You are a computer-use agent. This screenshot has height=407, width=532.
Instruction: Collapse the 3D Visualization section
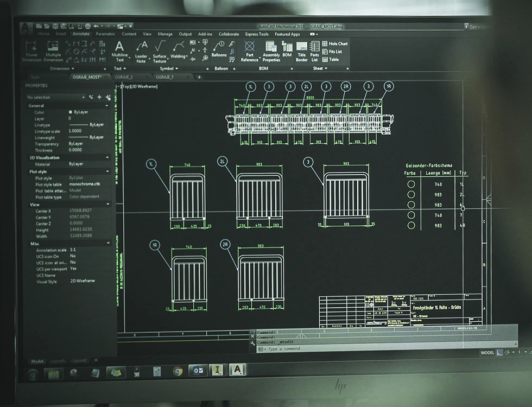coord(107,158)
